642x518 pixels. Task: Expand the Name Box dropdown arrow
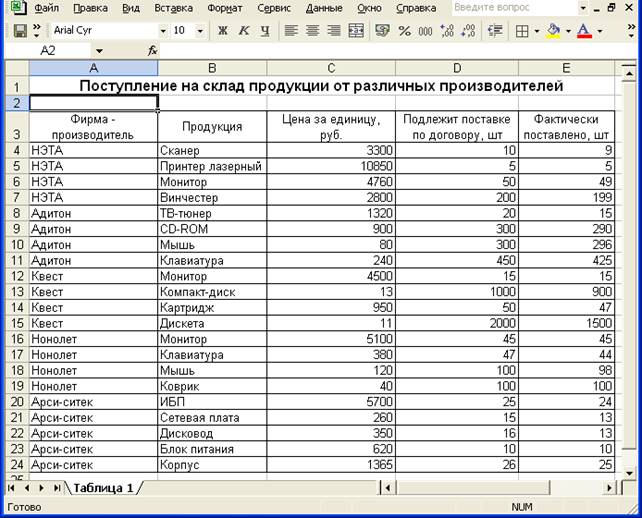pyautogui.click(x=99, y=50)
